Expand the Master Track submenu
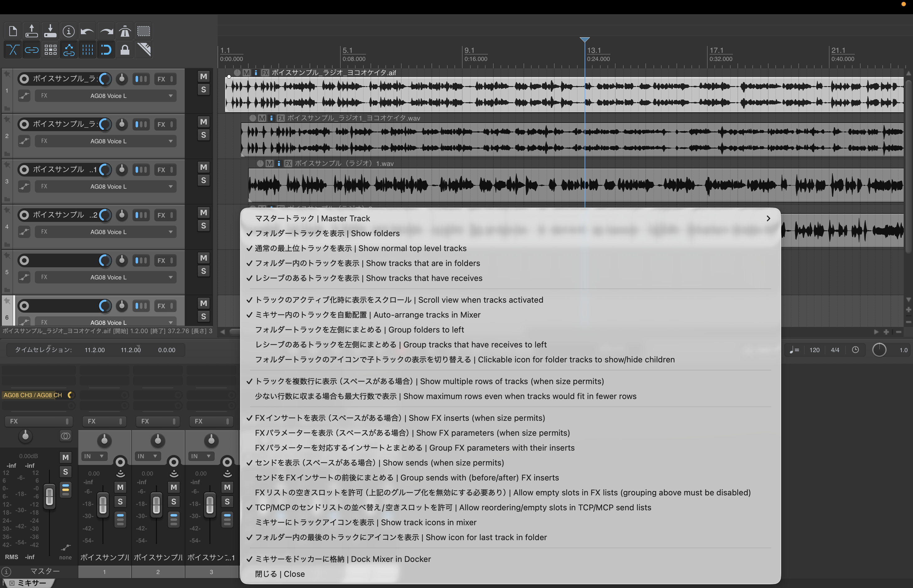The height and width of the screenshot is (588, 913). pos(510,218)
